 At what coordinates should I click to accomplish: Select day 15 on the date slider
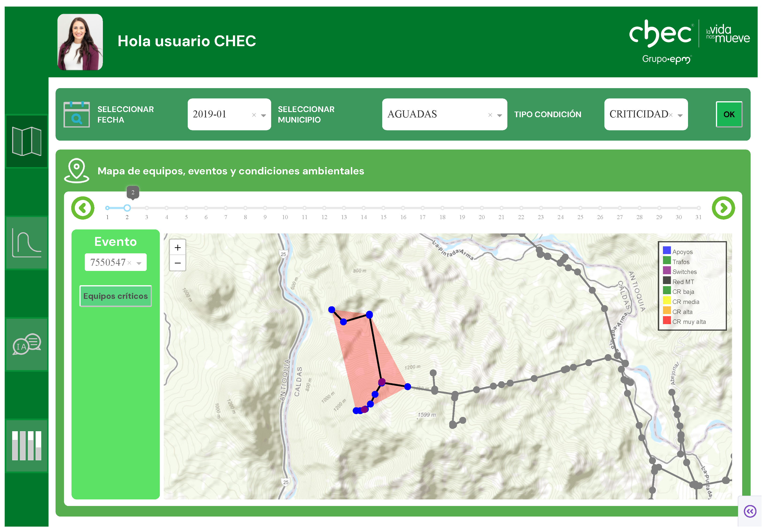point(383,208)
